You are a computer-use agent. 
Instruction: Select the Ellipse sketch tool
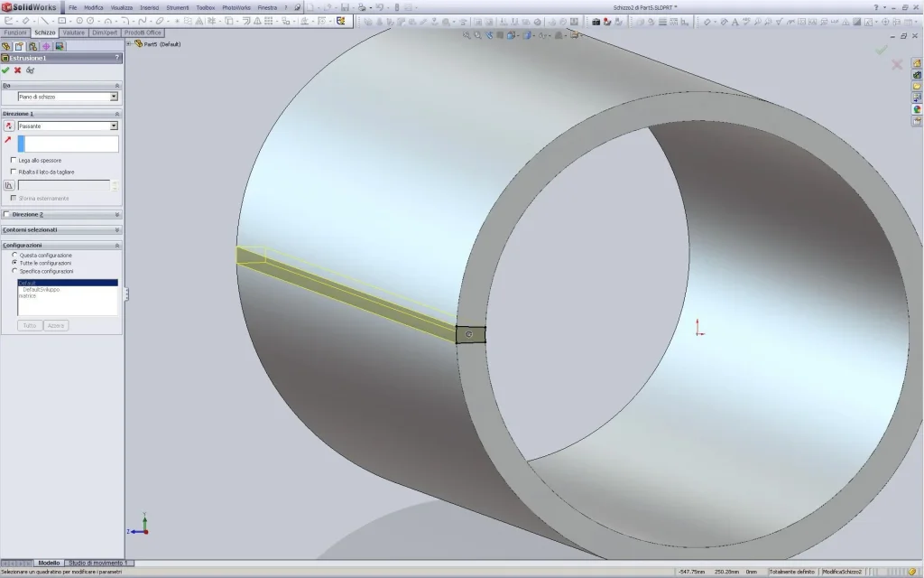pyautogui.click(x=160, y=22)
